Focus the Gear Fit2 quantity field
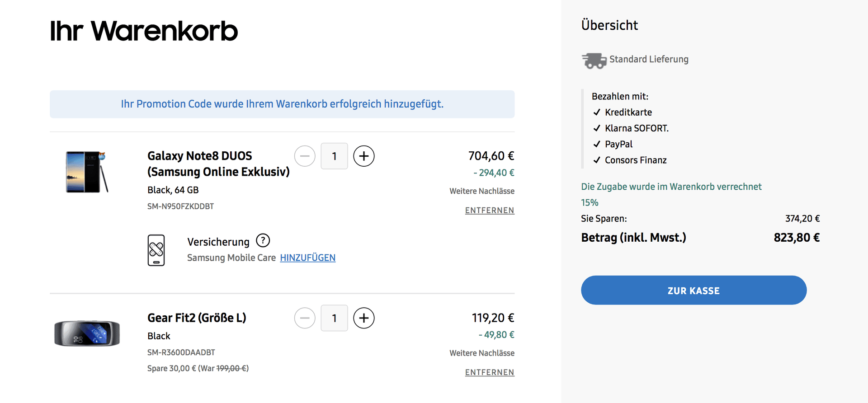This screenshot has height=403, width=868. click(x=334, y=318)
